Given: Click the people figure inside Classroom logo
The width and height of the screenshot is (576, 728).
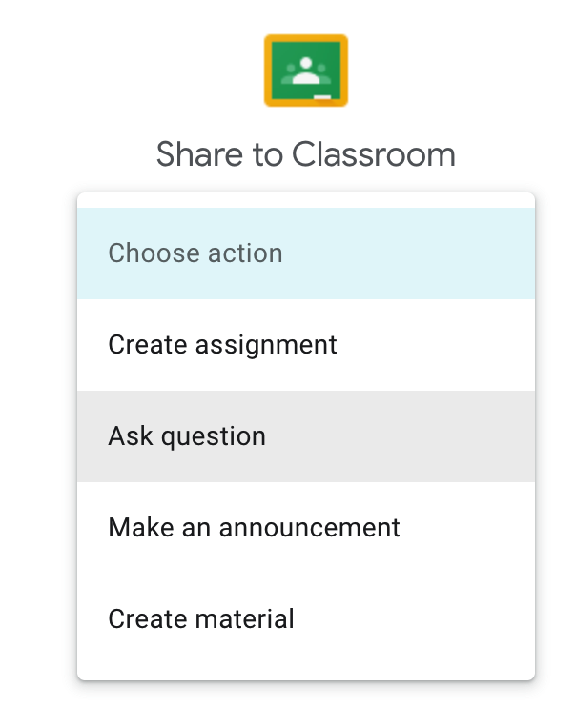Looking at the screenshot, I should [x=306, y=71].
